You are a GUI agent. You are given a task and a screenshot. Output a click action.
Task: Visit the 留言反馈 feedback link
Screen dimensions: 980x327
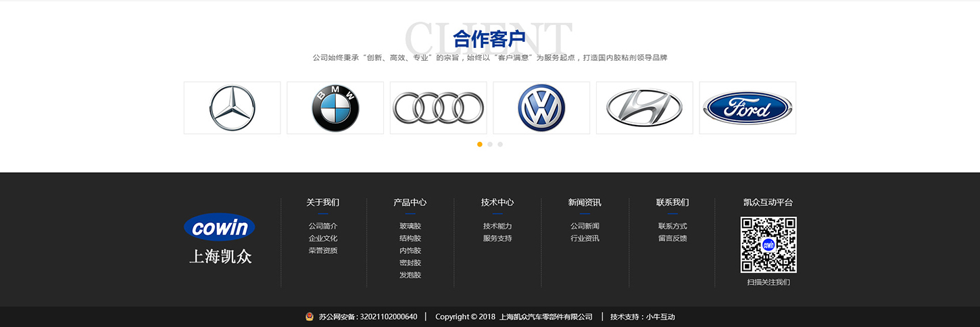click(x=672, y=238)
